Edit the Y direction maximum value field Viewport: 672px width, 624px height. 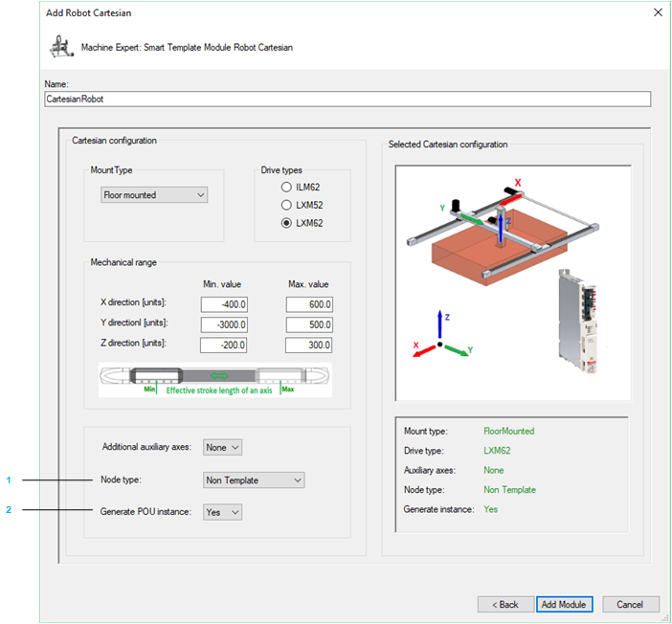tap(309, 324)
